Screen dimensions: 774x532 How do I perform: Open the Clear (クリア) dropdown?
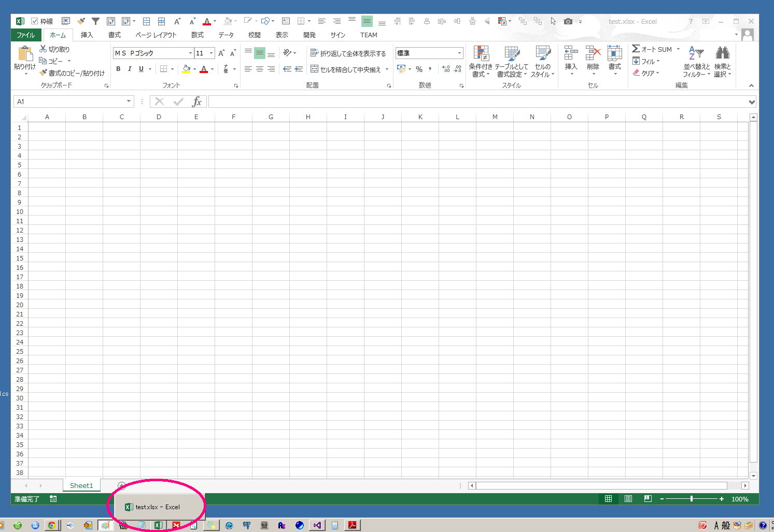pyautogui.click(x=646, y=73)
